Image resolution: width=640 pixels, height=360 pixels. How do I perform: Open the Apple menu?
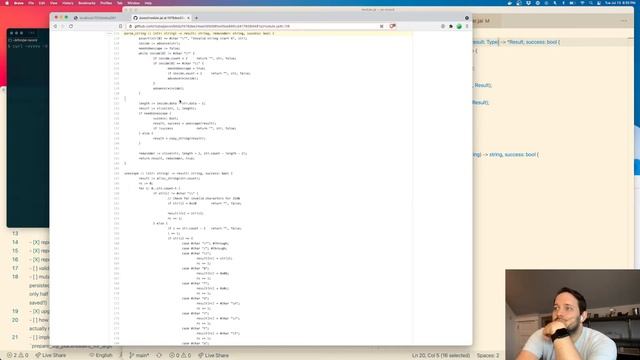(7, 3)
